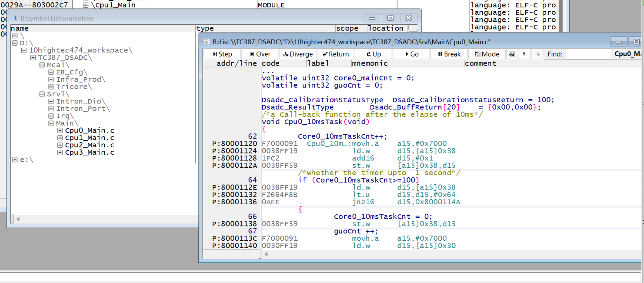Expand the Cpu2_Main.c tree entry
This screenshot has height=283, width=644.
pyautogui.click(x=60, y=145)
